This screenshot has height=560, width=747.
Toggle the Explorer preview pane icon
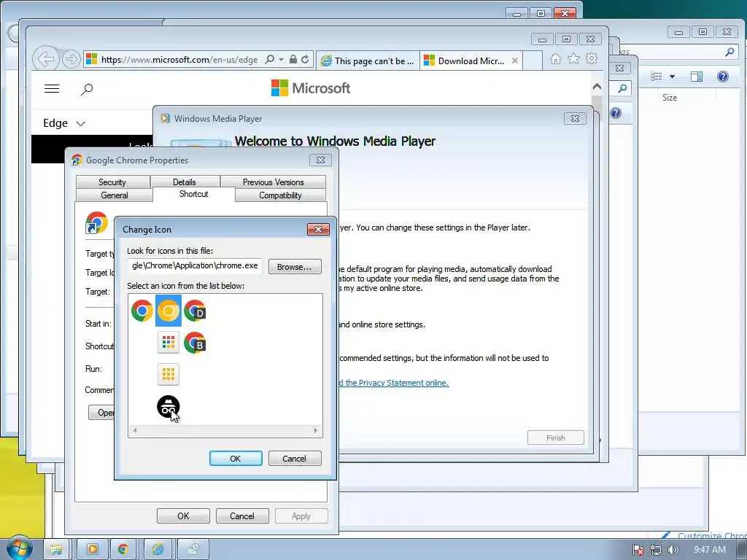click(697, 76)
